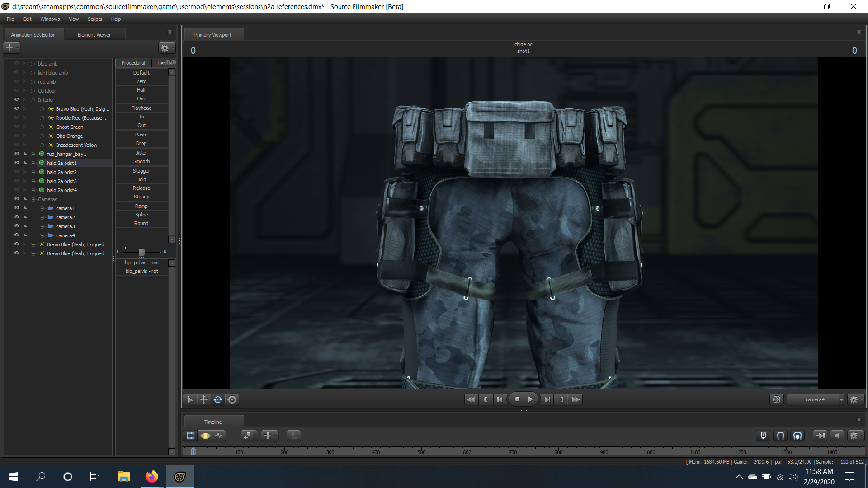Click the timeline add plus button
The width and height of the screenshot is (868, 488).
[269, 436]
